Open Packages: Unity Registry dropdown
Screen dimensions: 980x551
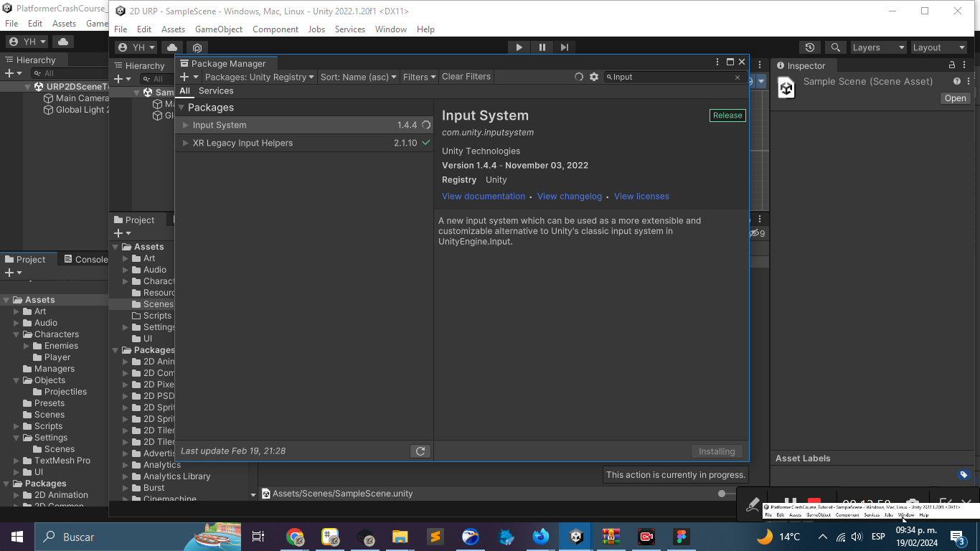259,77
